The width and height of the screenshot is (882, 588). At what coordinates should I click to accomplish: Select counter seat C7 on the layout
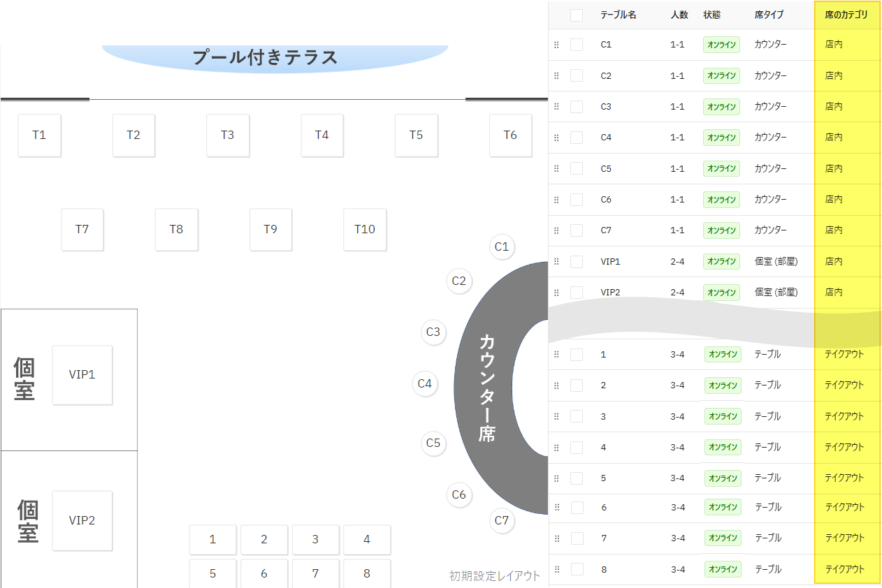click(x=502, y=520)
